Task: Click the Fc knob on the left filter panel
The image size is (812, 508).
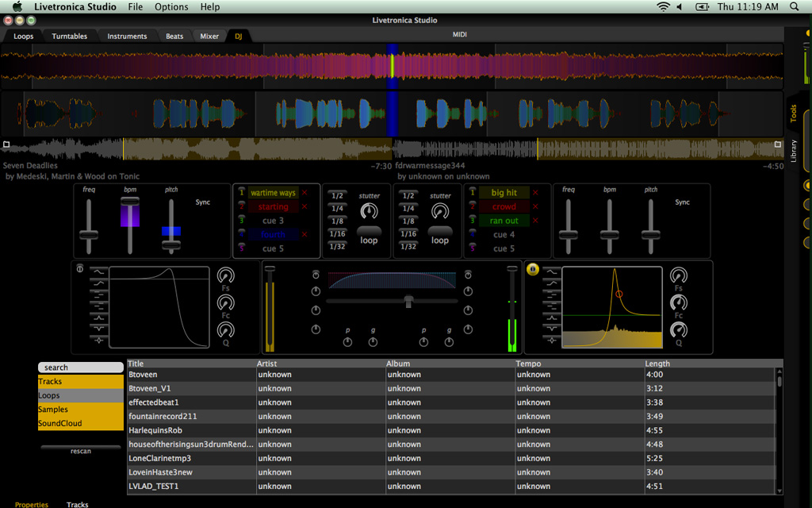Action: click(x=226, y=304)
